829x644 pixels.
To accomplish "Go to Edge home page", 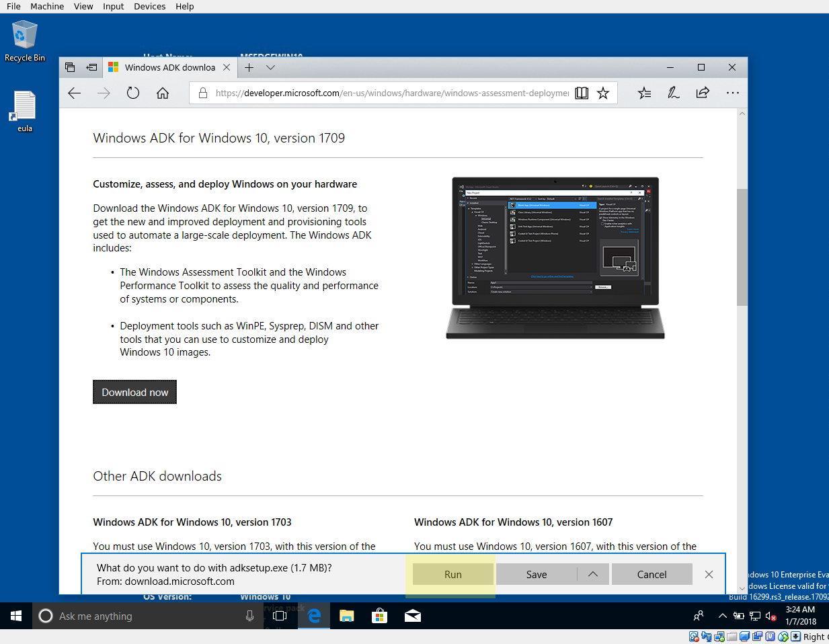I will click(163, 93).
